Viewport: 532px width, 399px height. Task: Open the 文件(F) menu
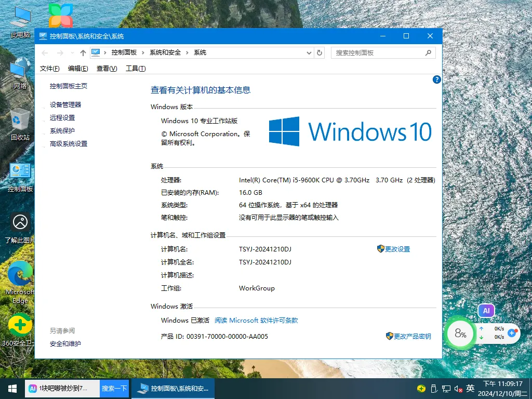coord(49,68)
